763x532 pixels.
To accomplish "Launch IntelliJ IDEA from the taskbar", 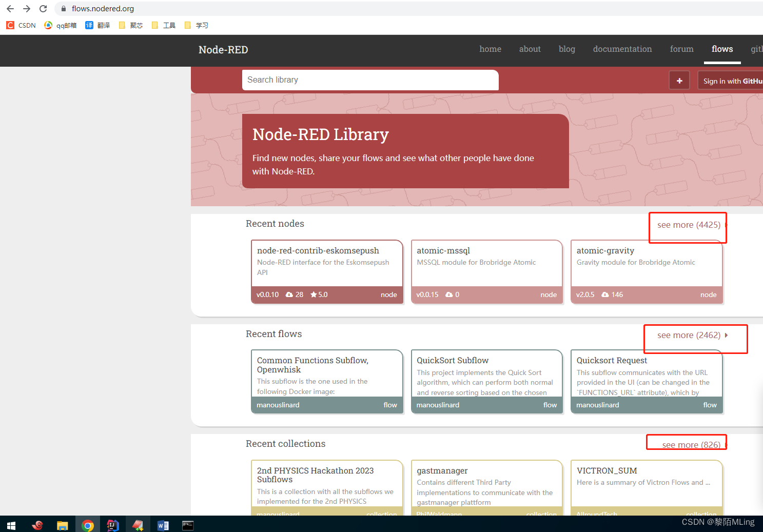I will 112,524.
